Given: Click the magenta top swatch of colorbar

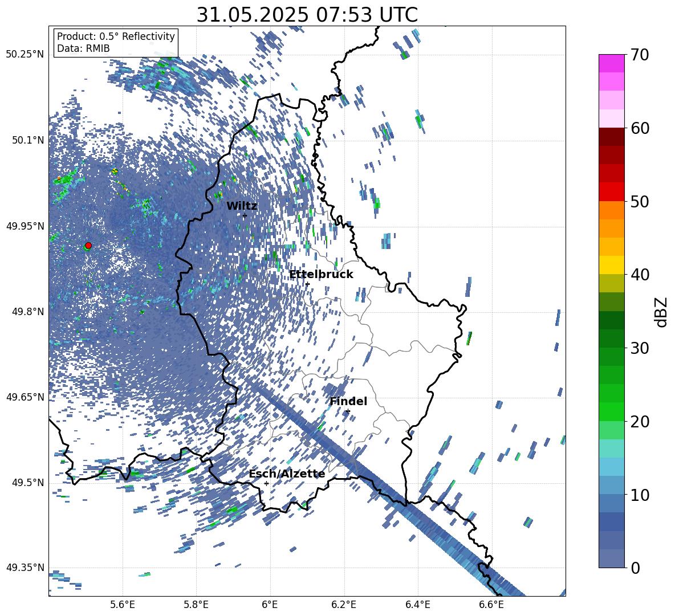Looking at the screenshot, I should coord(611,64).
